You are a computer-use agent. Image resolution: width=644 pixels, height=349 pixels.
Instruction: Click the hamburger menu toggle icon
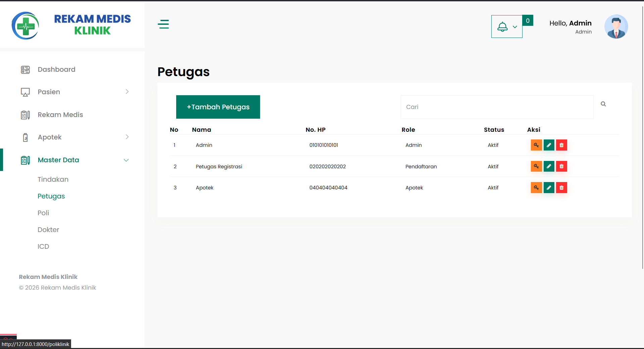163,24
